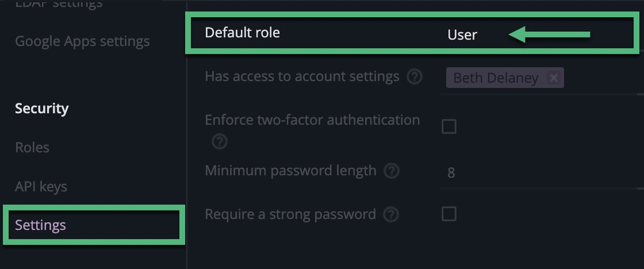Viewport: 644px width, 269px height.
Task: Click help icon next to Minimum password length
Action: tap(392, 171)
